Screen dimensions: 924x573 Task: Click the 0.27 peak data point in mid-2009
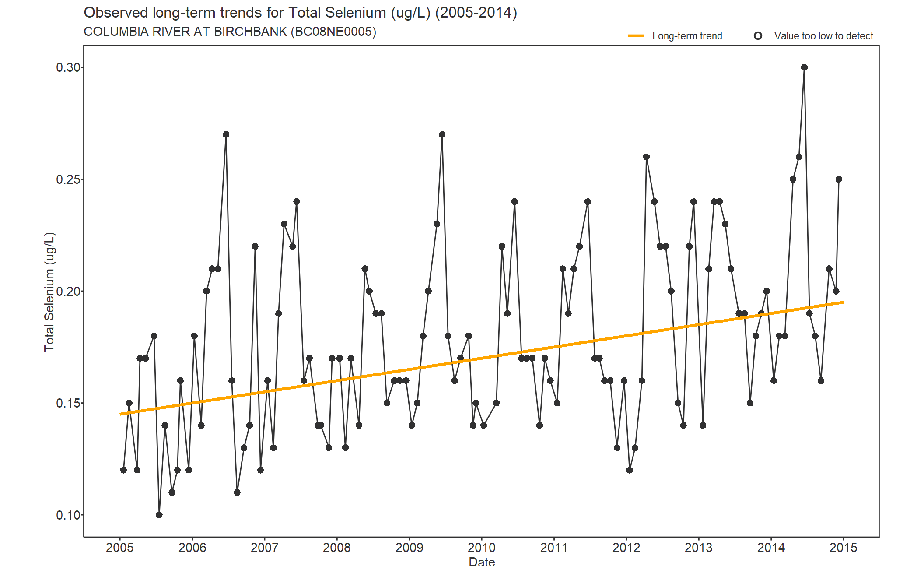click(x=442, y=134)
